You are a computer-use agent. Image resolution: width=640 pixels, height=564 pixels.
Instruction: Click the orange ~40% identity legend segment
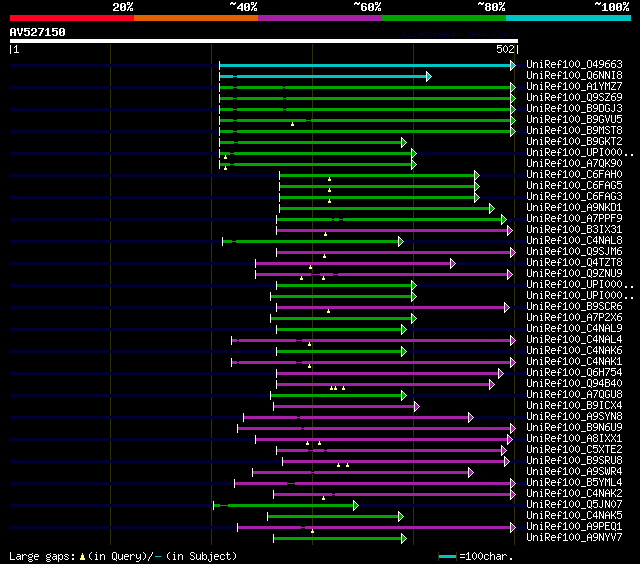(196, 18)
